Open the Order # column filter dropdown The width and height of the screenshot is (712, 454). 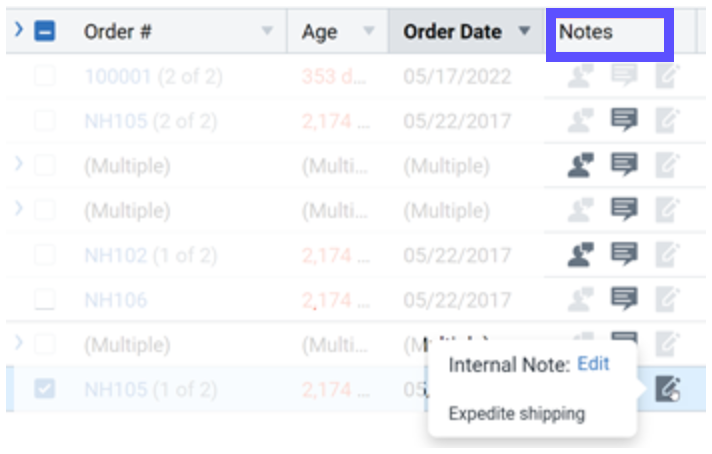click(267, 31)
